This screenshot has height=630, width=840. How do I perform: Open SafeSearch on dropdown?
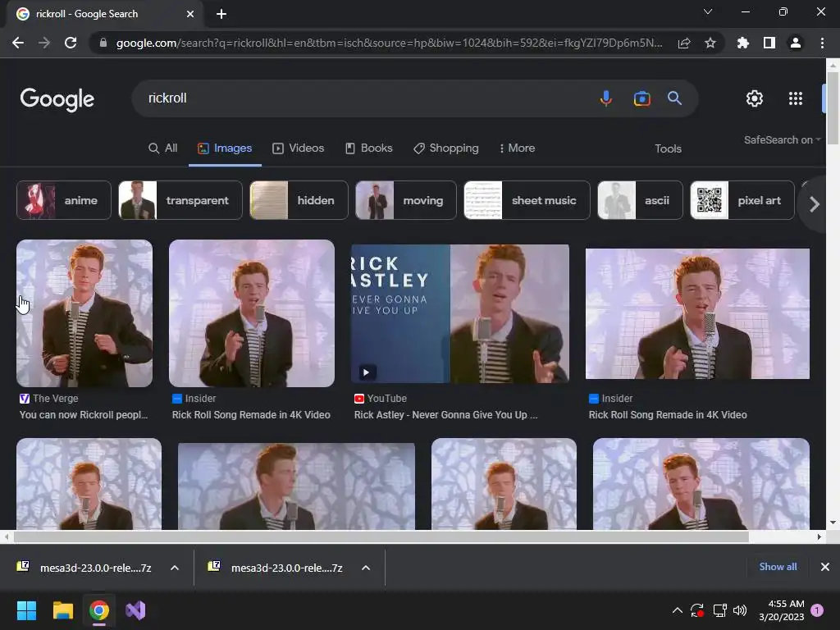pos(782,139)
